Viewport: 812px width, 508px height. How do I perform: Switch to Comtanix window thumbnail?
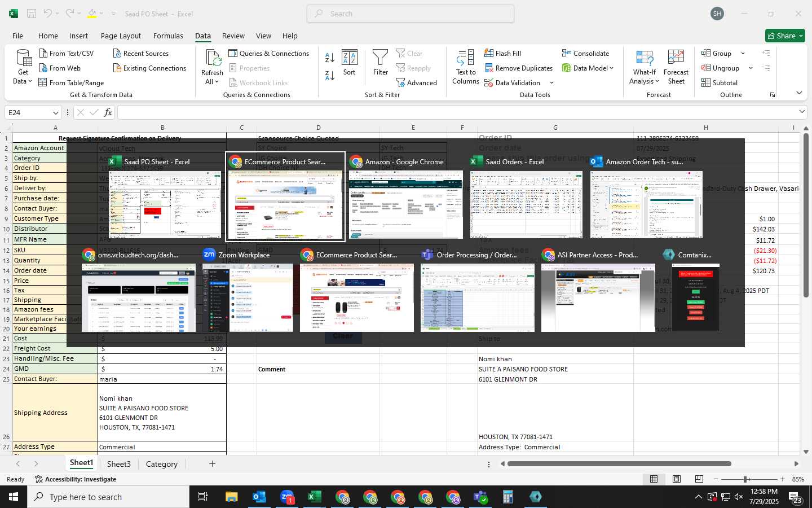[x=695, y=290]
